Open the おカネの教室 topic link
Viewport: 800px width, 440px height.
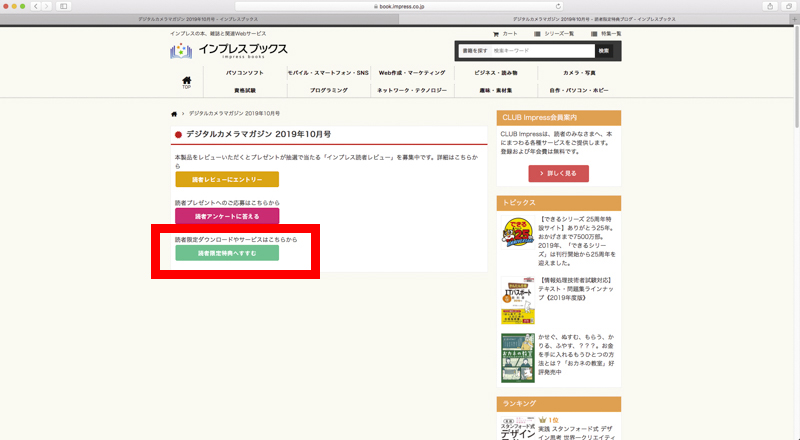[577, 355]
